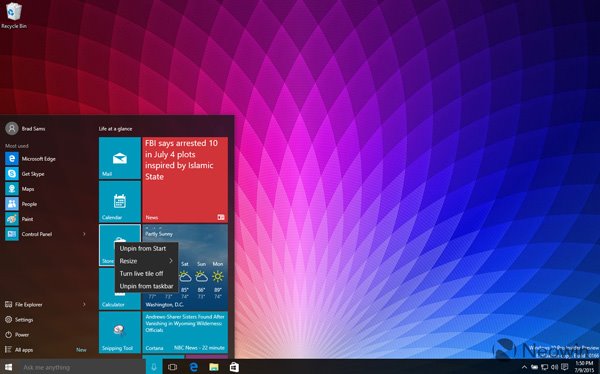Open the Recycle Bin desktop icon
Viewport: 600px width, 374px height.
(14, 15)
